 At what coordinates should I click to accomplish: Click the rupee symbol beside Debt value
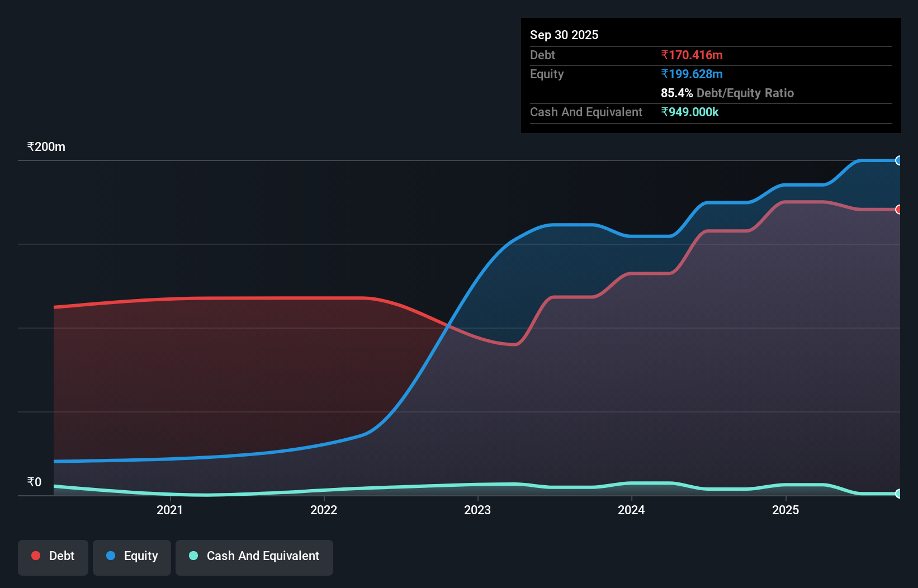[x=665, y=55]
